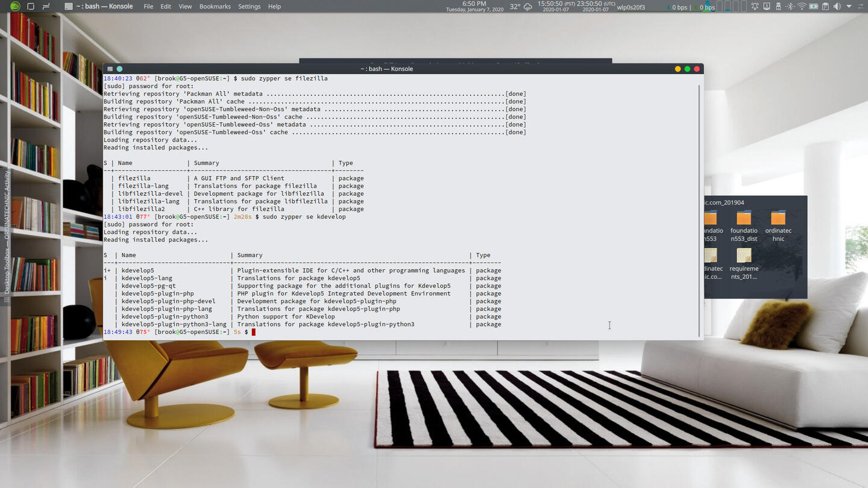Maximize Konsole with the green button
This screenshot has width=868, height=488.
[687, 69]
